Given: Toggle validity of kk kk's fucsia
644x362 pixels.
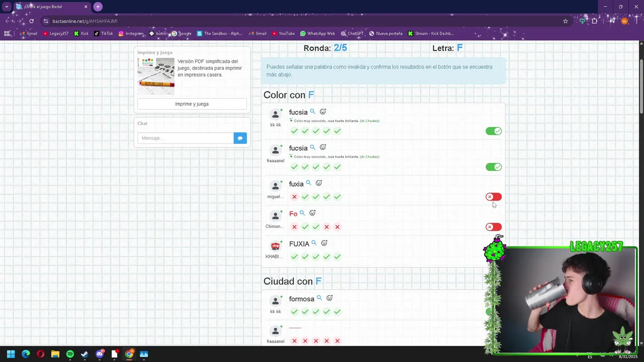Looking at the screenshot, I should pos(494,131).
